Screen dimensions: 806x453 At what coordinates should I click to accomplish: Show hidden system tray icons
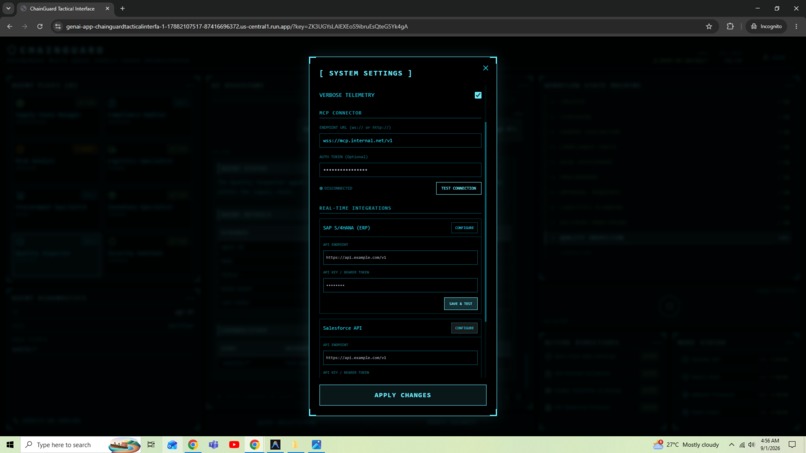731,445
